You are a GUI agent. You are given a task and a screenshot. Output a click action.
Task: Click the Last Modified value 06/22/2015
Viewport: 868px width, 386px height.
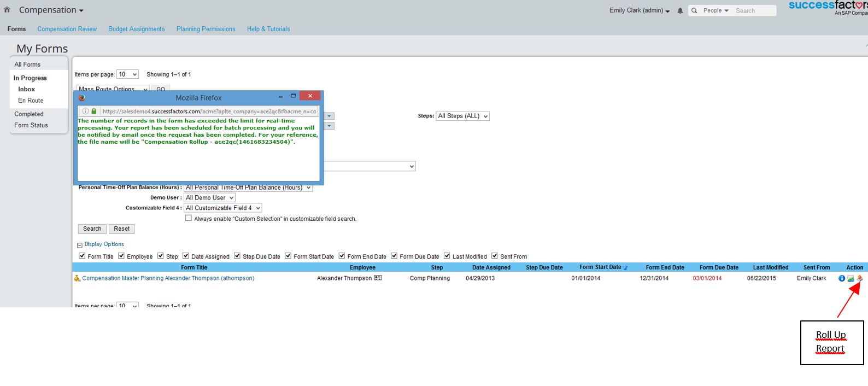point(761,278)
